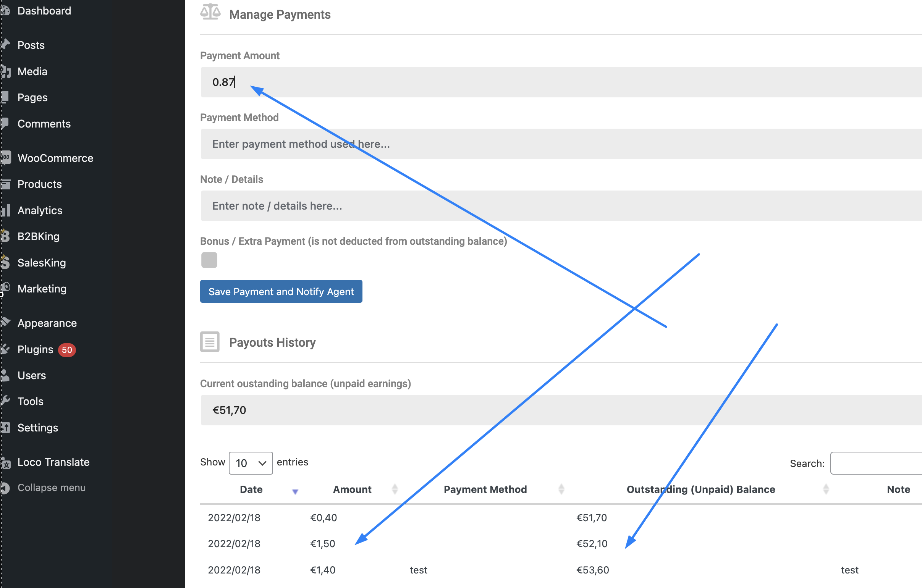922x588 pixels.
Task: Click the Analytics bar chart icon
Action: click(x=5, y=210)
